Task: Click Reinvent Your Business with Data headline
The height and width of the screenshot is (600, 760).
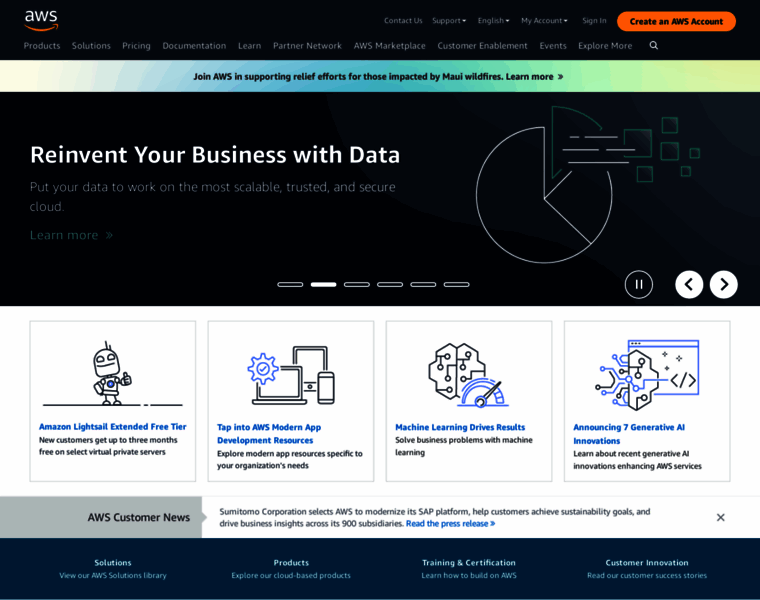Action: pyautogui.click(x=215, y=155)
